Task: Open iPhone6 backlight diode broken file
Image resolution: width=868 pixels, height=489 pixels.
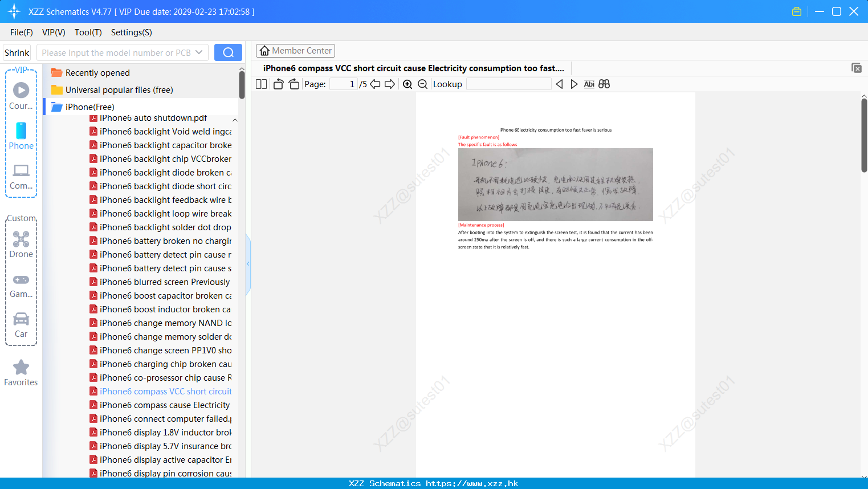Action: 161,173
